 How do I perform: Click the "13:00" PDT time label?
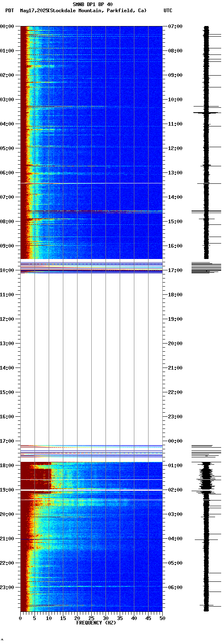(x=7, y=344)
